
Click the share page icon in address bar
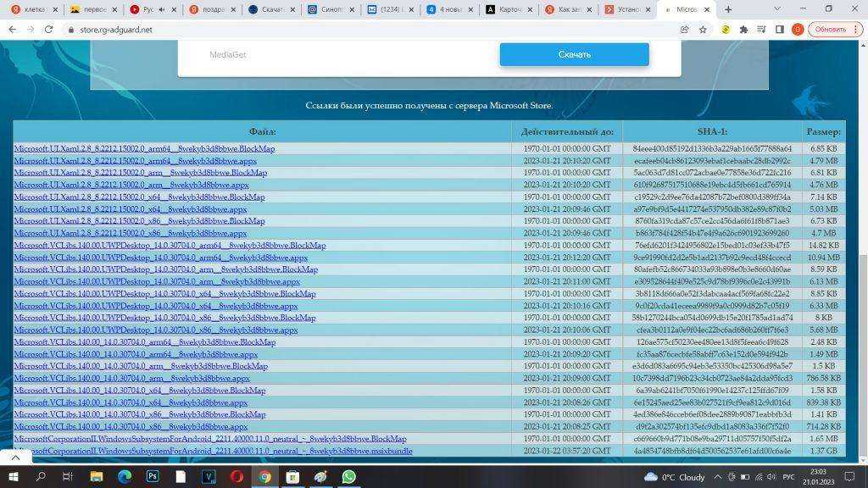point(684,29)
